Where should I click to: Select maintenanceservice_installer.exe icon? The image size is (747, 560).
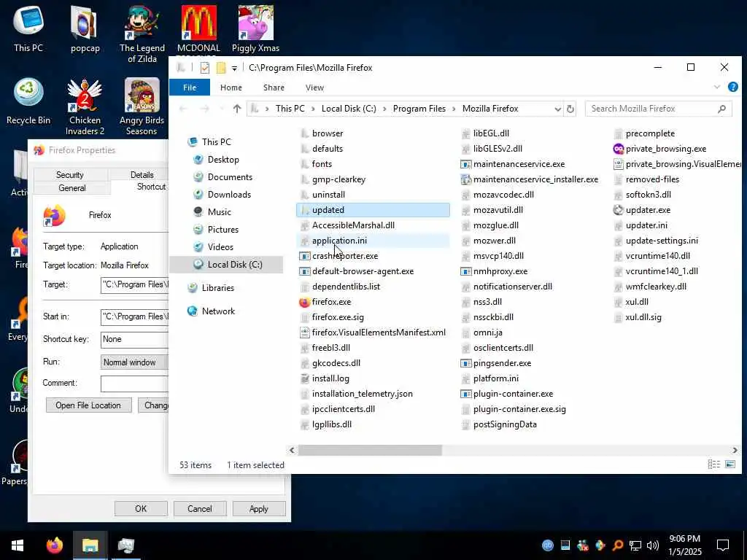[466, 179]
